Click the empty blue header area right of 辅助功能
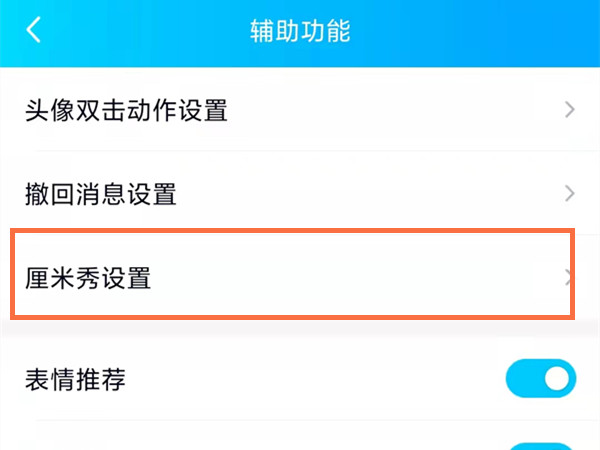Image resolution: width=600 pixels, height=450 pixels. click(x=470, y=30)
